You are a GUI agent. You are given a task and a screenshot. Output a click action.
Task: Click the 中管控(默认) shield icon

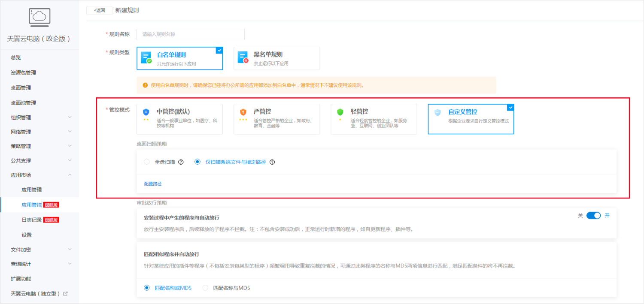pyautogui.click(x=146, y=112)
